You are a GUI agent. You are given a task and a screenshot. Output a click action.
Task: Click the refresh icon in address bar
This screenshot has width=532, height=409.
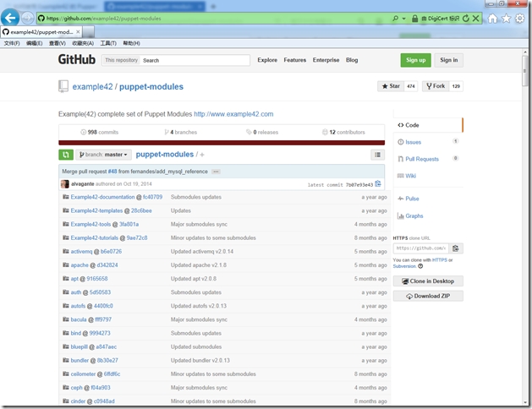466,19
